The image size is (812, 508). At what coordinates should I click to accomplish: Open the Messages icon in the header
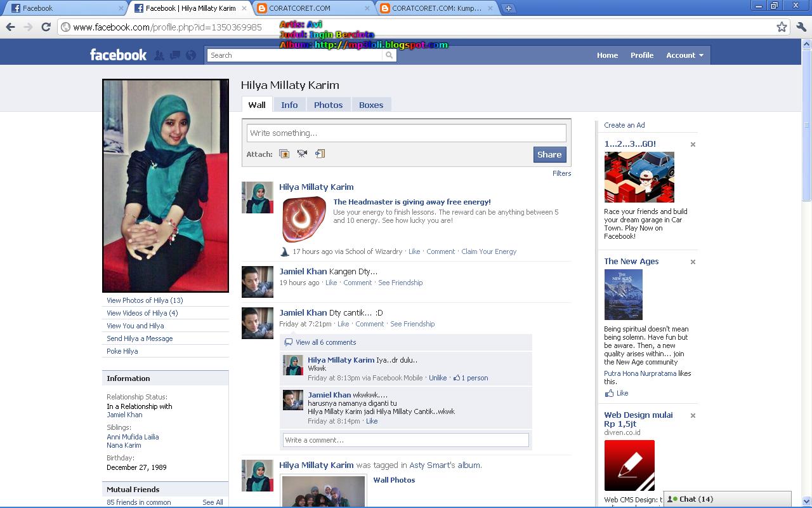click(x=174, y=55)
